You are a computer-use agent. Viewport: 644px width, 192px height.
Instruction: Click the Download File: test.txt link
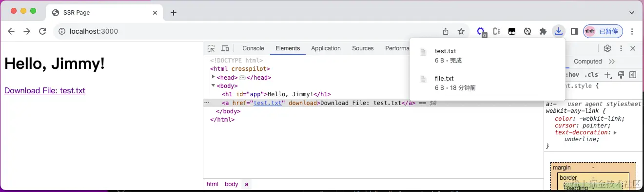(x=45, y=90)
